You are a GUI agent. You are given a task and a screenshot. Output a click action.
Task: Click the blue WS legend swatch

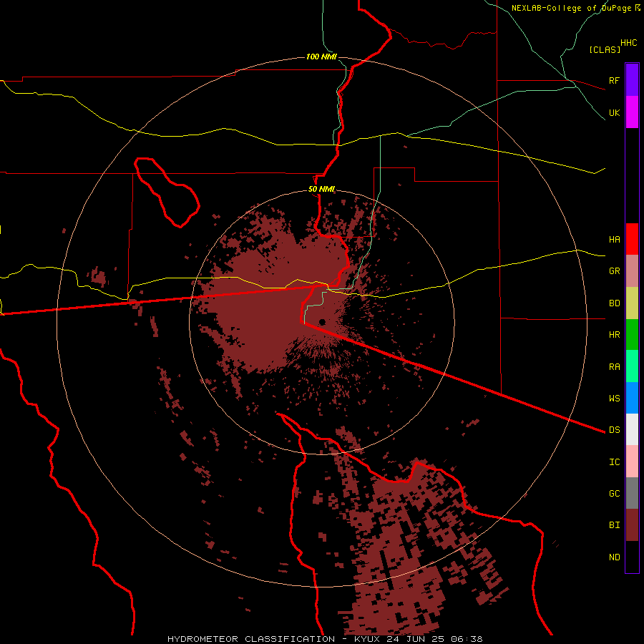pyautogui.click(x=632, y=398)
